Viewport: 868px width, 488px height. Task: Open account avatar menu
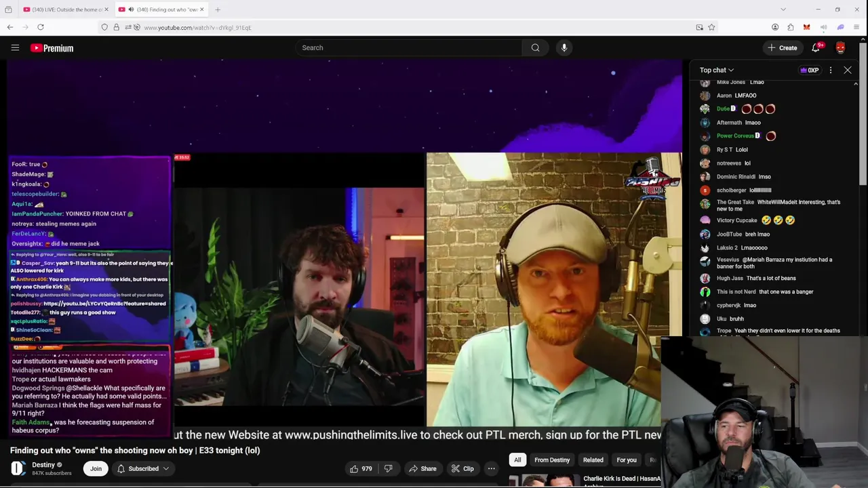pos(841,47)
